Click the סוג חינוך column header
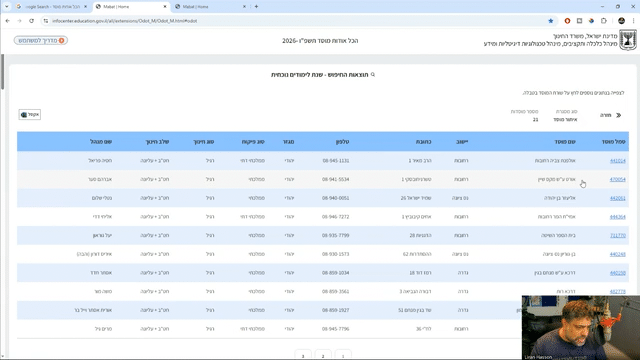The height and width of the screenshot is (360, 640). tap(204, 142)
